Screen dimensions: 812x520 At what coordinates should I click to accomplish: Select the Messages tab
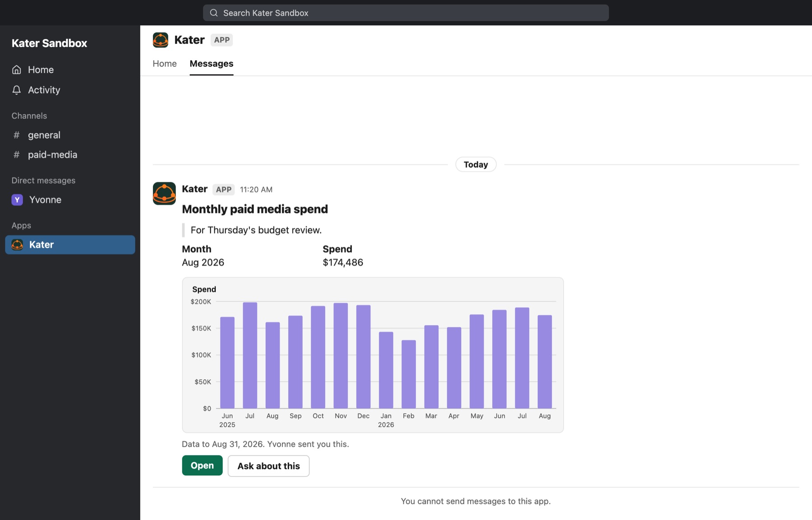pos(212,64)
